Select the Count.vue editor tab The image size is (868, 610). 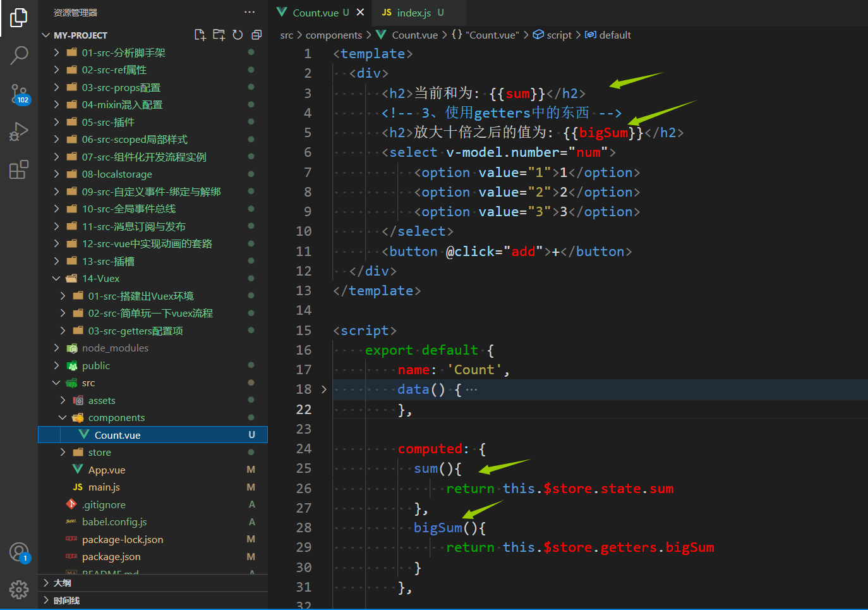click(x=321, y=13)
